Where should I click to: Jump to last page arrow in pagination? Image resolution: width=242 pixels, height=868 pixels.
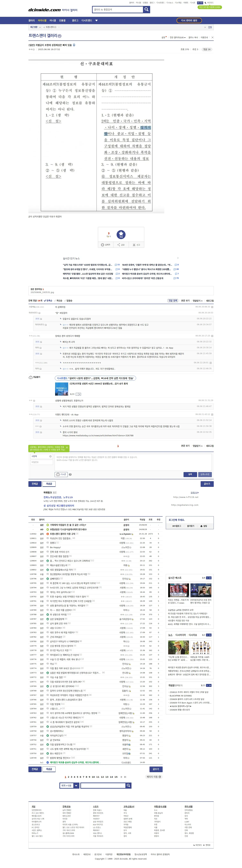pyautogui.click(x=125, y=777)
